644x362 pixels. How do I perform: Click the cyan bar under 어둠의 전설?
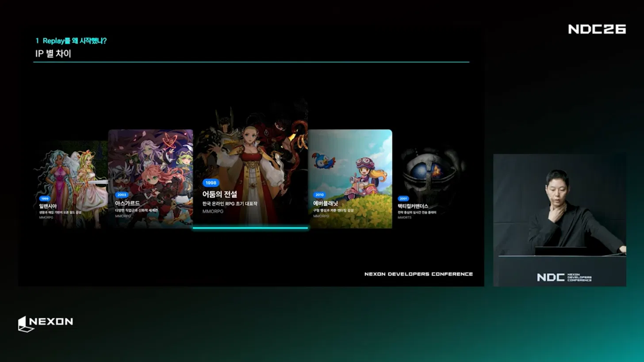pyautogui.click(x=250, y=228)
